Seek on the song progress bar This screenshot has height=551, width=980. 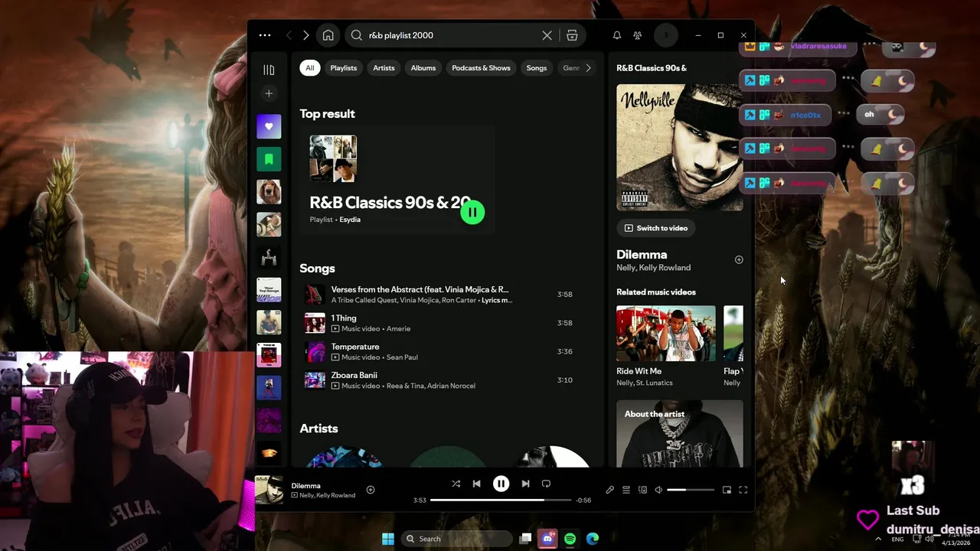coord(501,500)
